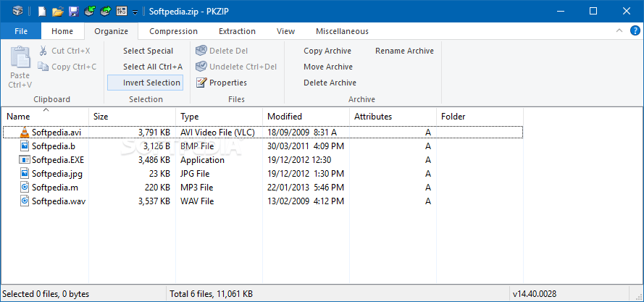
Task: Open the Help question mark icon
Action: (635, 31)
